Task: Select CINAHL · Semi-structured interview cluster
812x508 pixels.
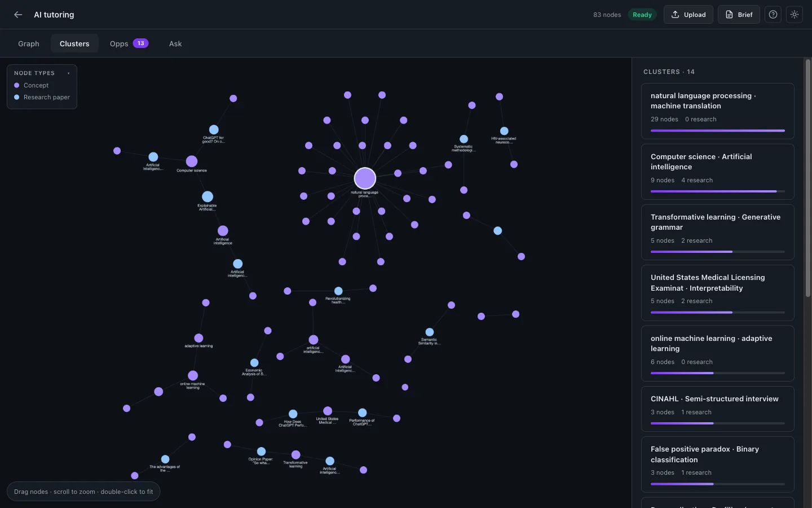Action: (x=717, y=409)
